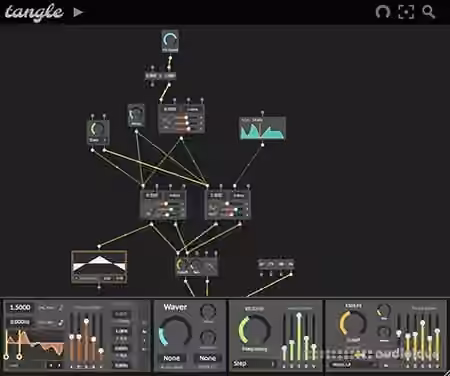Click the output port below the teal waveform node

coord(262,145)
